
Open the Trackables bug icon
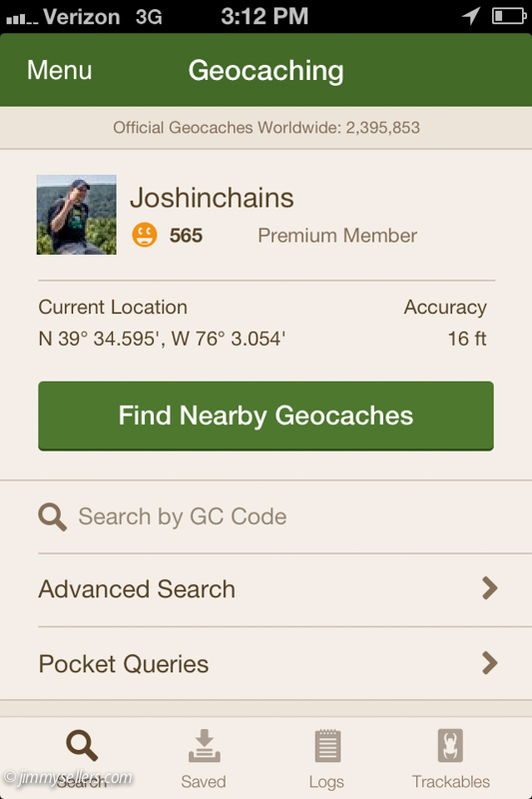[x=450, y=745]
